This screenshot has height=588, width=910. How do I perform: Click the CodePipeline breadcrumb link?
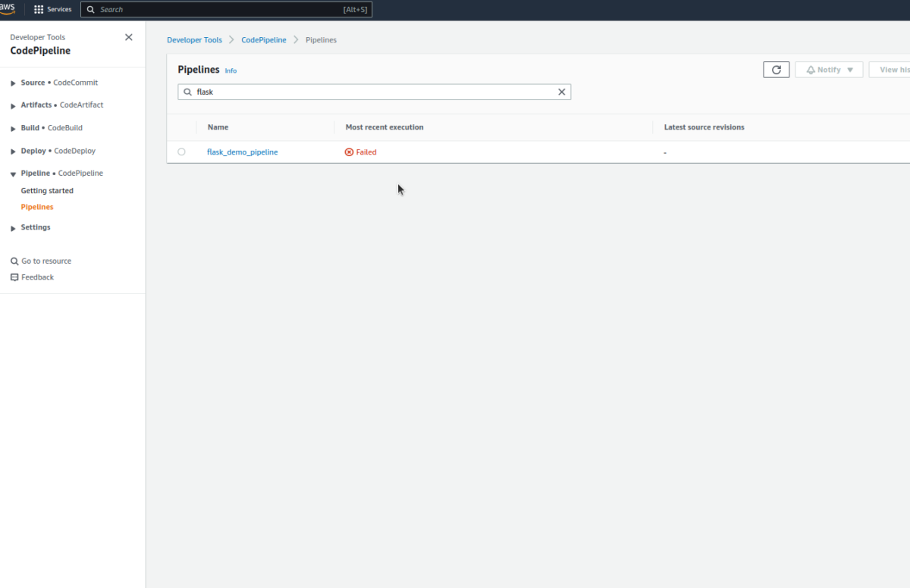tap(263, 39)
